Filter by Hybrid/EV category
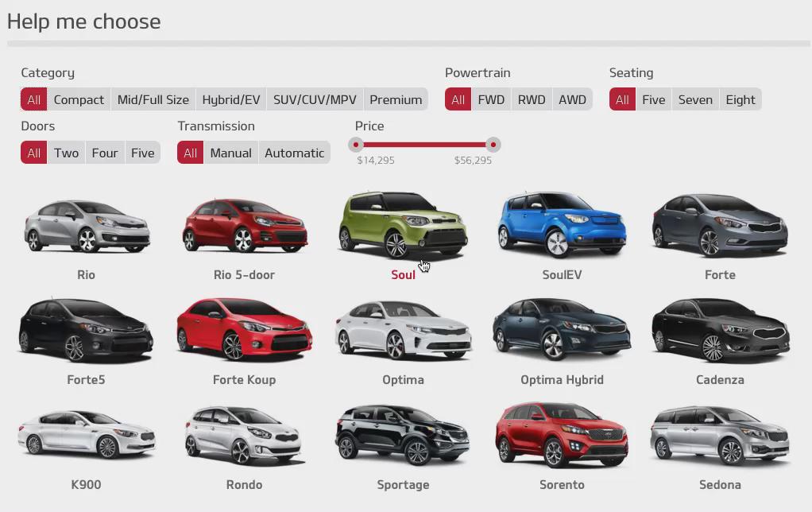This screenshot has height=512, width=812. [231, 99]
